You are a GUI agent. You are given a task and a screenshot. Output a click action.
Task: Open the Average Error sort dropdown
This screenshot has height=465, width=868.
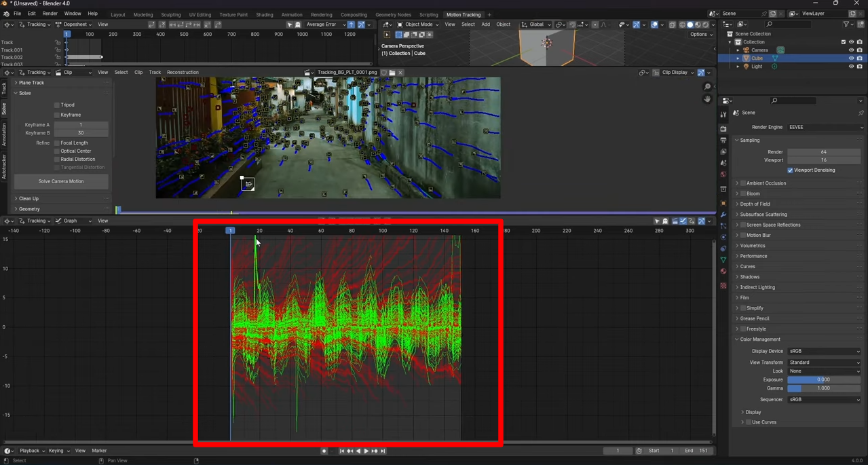[x=326, y=24]
